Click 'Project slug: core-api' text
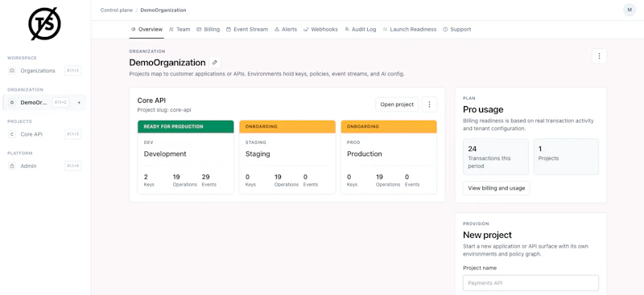The height and width of the screenshot is (295, 644). pos(164,110)
